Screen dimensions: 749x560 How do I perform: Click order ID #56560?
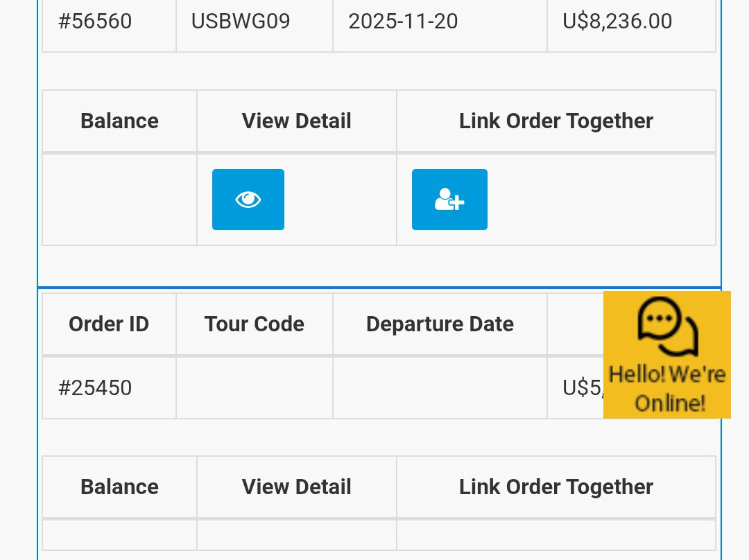coord(95,21)
